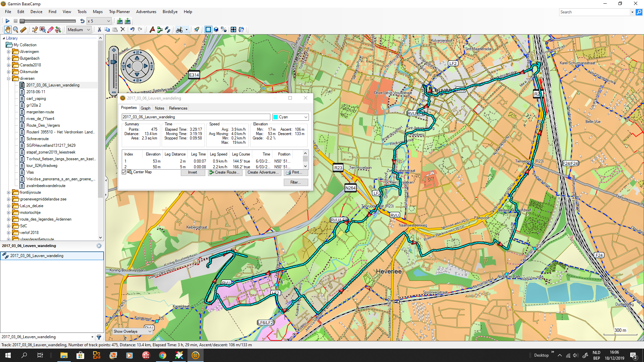Select the Insert pencil tool
Screen dimensions: 644x362
click(35, 29)
